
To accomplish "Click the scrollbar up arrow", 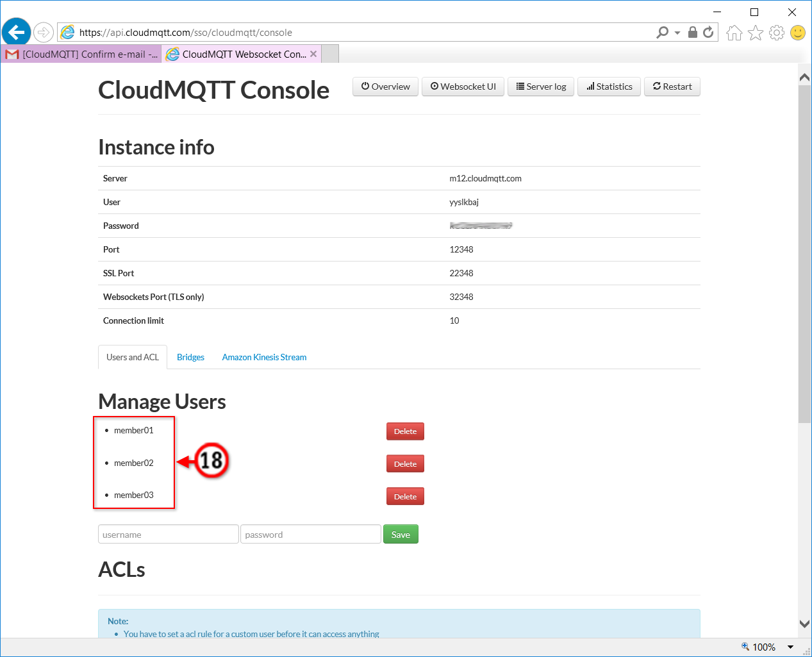I will click(804, 77).
